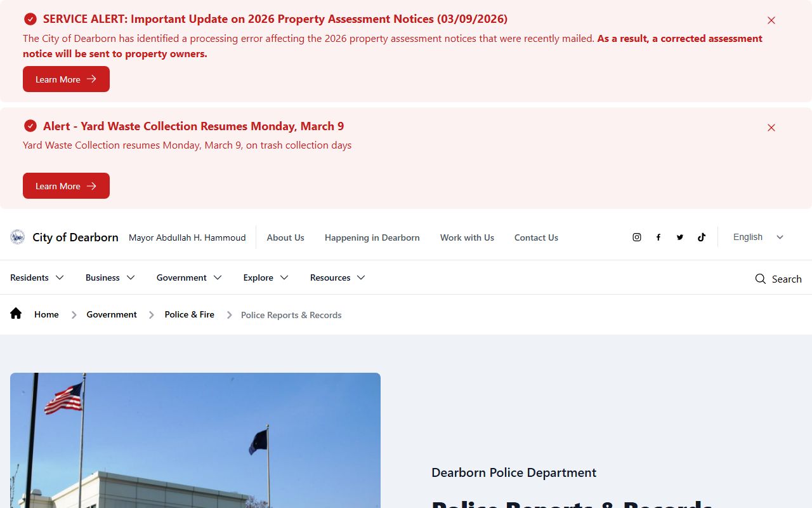Click the police building flag photo
The image size is (812, 508).
195,440
